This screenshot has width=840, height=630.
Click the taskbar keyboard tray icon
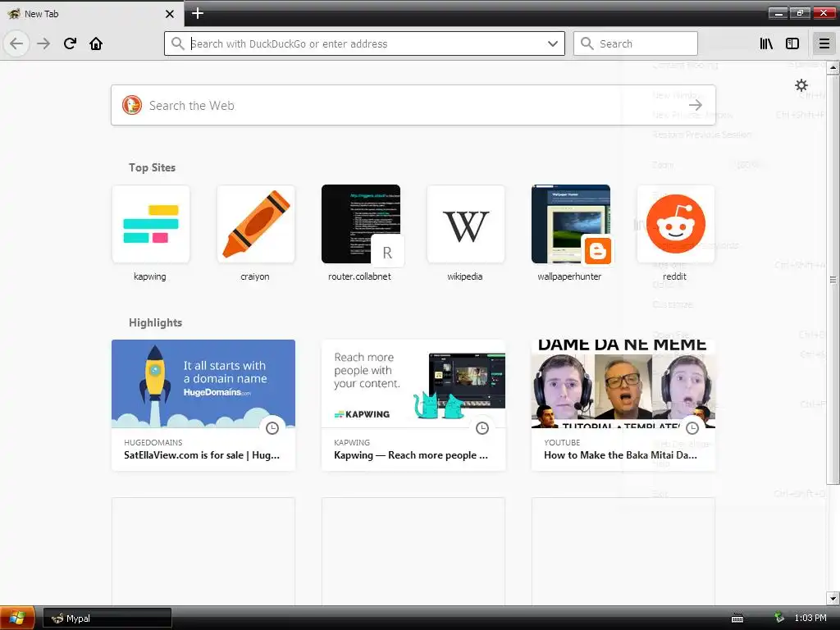[x=737, y=619]
